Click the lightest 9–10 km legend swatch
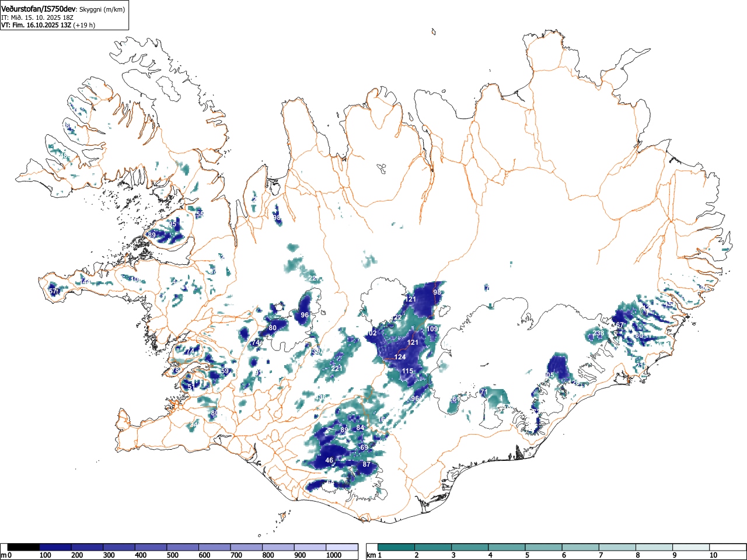The image size is (747, 560). [691, 547]
